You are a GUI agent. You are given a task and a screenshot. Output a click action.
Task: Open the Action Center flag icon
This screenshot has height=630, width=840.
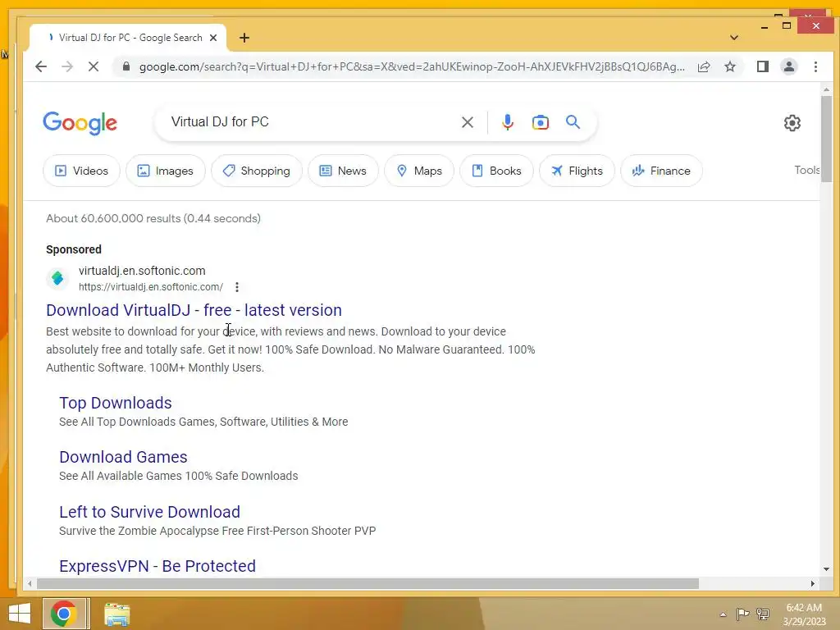pos(742,614)
